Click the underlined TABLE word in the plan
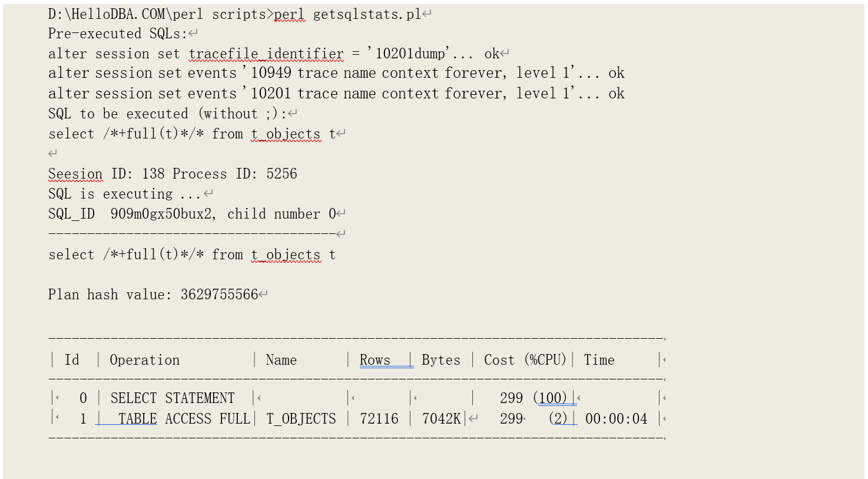The width and height of the screenshot is (868, 479). 137,419
